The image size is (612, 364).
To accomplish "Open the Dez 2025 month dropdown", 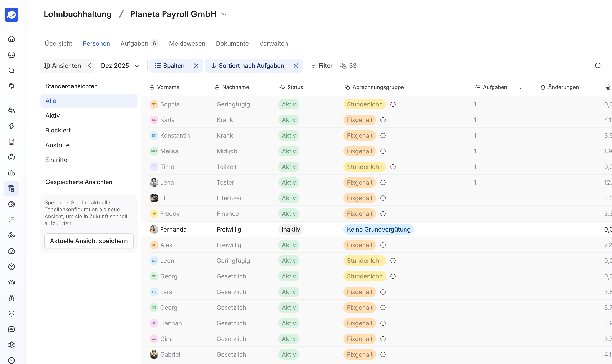I will (x=120, y=66).
